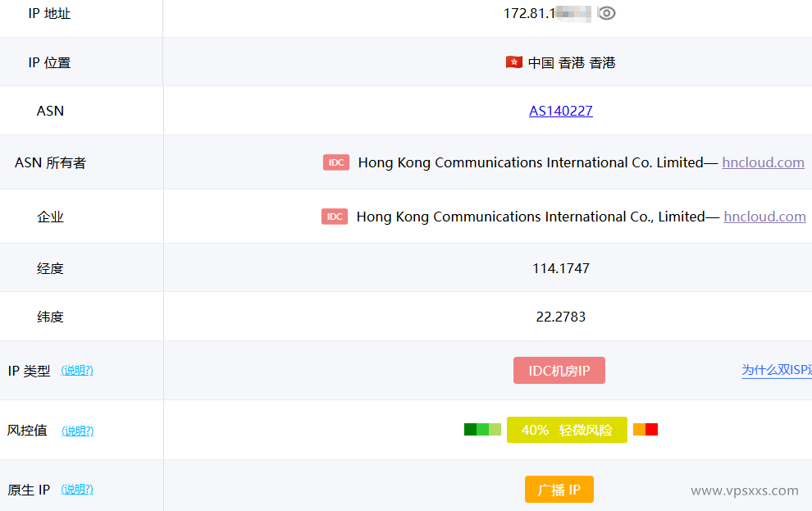Open hncloud.com link in the 企业 row
812x511 pixels.
click(x=765, y=217)
